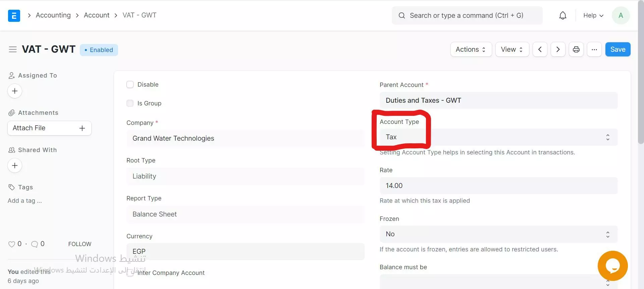Screen dimensions: 644x289
Task: Click the page vertical scrollbar
Action: pos(641,72)
